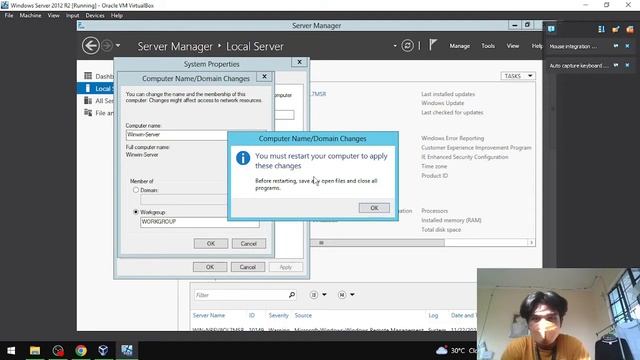Image resolution: width=640 pixels, height=360 pixels.
Task: Select the Dashboard sidebar item
Action: (x=98, y=76)
